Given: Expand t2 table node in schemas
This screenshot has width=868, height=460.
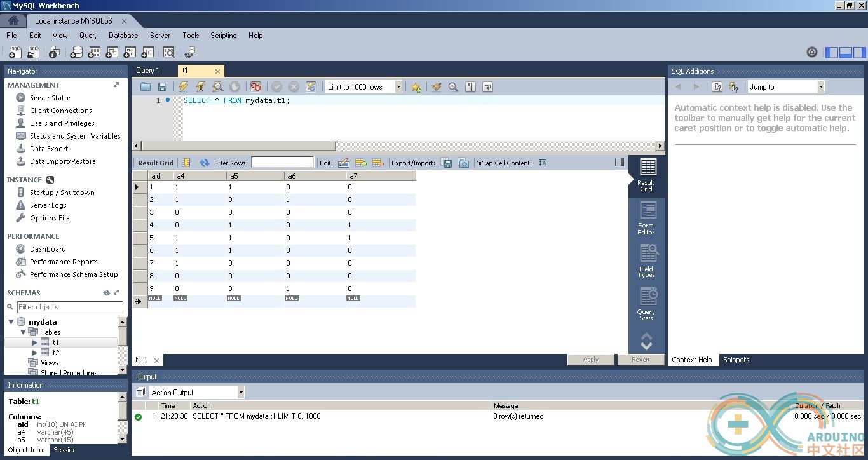Looking at the screenshot, I should [x=35, y=353].
